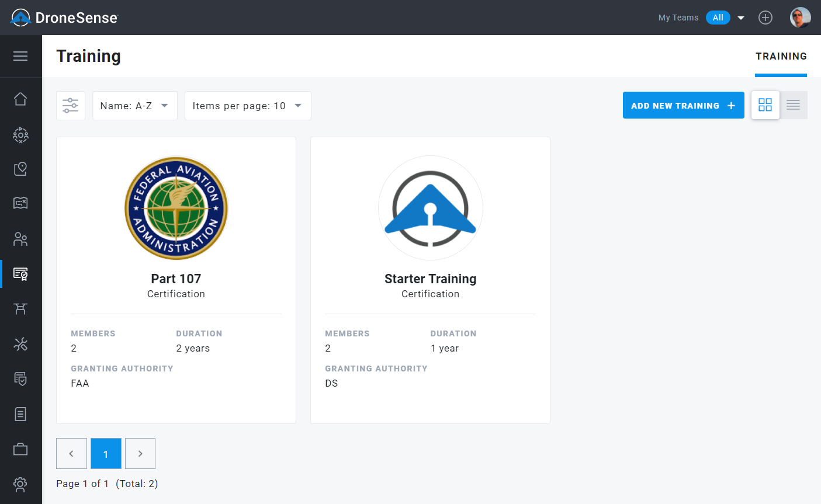Click the DroneSense logo in header
The width and height of the screenshot is (821, 504).
64,18
